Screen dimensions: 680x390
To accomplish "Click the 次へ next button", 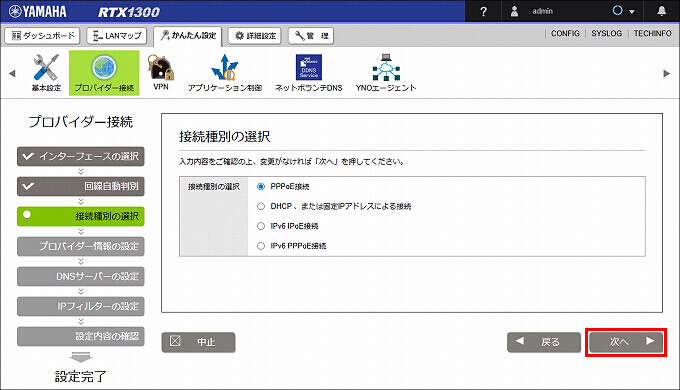I will click(x=626, y=342).
